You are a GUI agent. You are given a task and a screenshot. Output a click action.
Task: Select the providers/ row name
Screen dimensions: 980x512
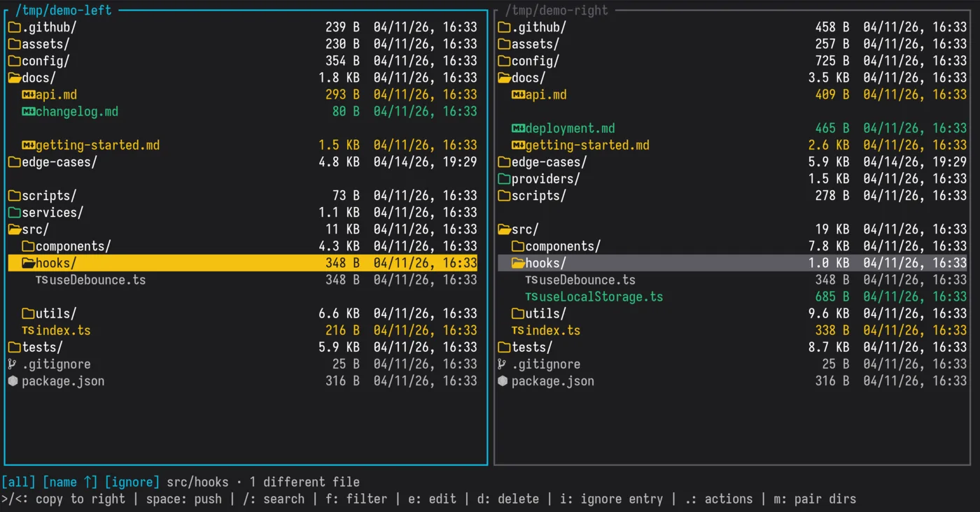pos(546,179)
